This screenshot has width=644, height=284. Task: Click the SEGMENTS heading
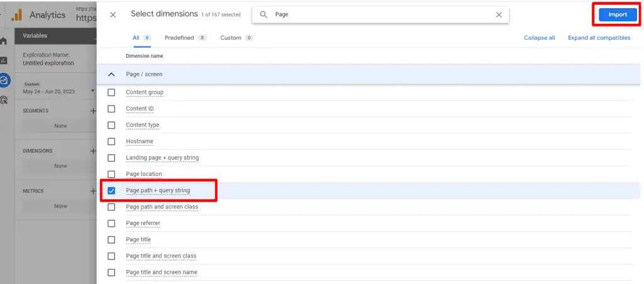coord(36,111)
